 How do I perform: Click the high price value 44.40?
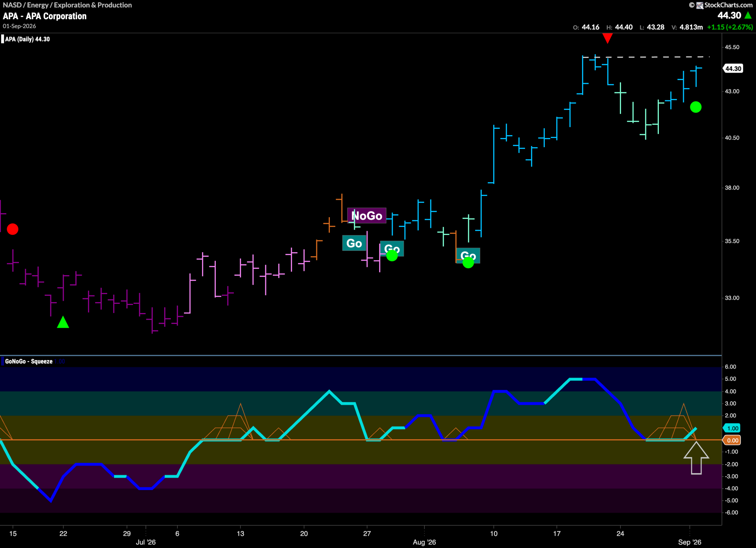624,27
